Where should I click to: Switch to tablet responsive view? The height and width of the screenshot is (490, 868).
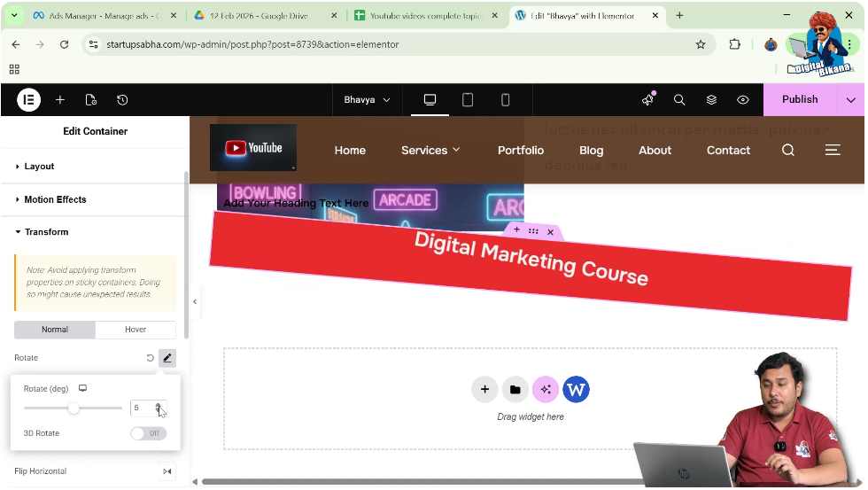click(468, 100)
